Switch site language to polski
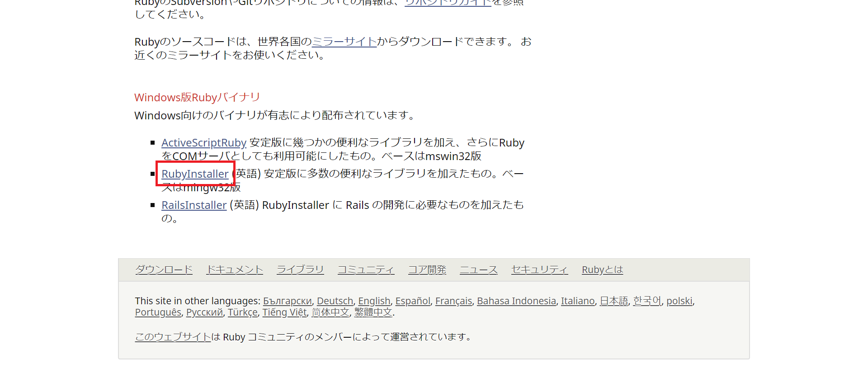Image resolution: width=868 pixels, height=392 pixels. pyautogui.click(x=679, y=301)
